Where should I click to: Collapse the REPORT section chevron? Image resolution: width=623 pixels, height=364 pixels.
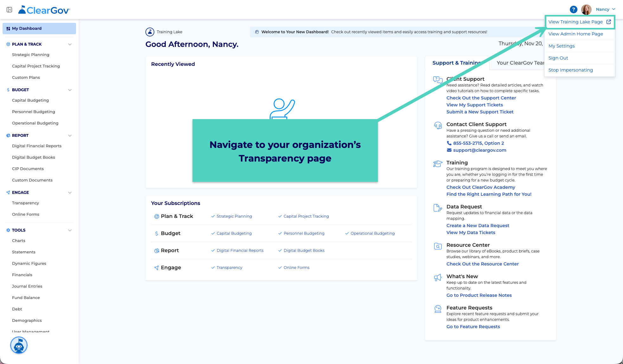[70, 136]
